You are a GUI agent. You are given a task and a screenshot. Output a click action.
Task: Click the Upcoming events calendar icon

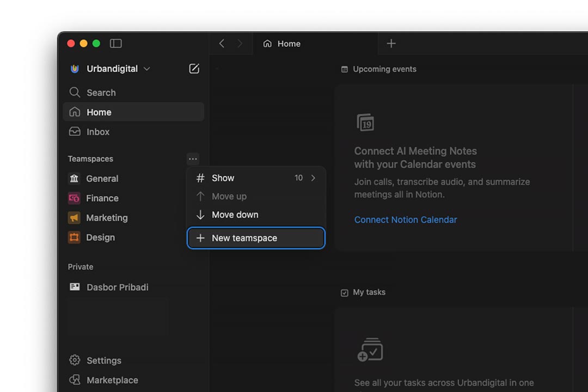(x=344, y=69)
